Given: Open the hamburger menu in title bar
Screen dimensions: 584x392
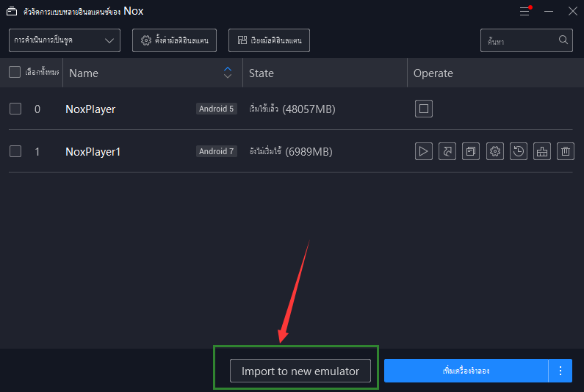Looking at the screenshot, I should 524,11.
